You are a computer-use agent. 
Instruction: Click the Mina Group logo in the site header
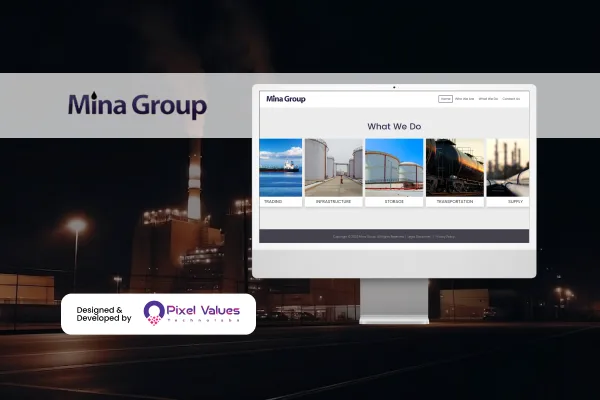(x=286, y=99)
